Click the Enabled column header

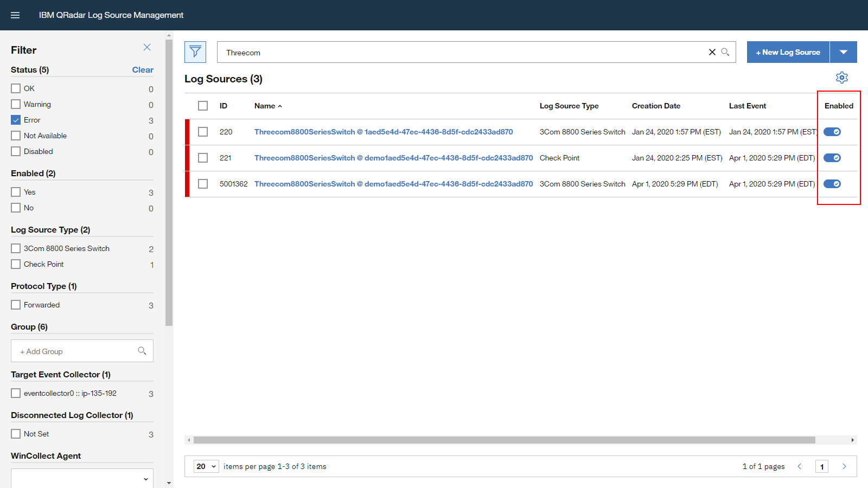coord(839,106)
